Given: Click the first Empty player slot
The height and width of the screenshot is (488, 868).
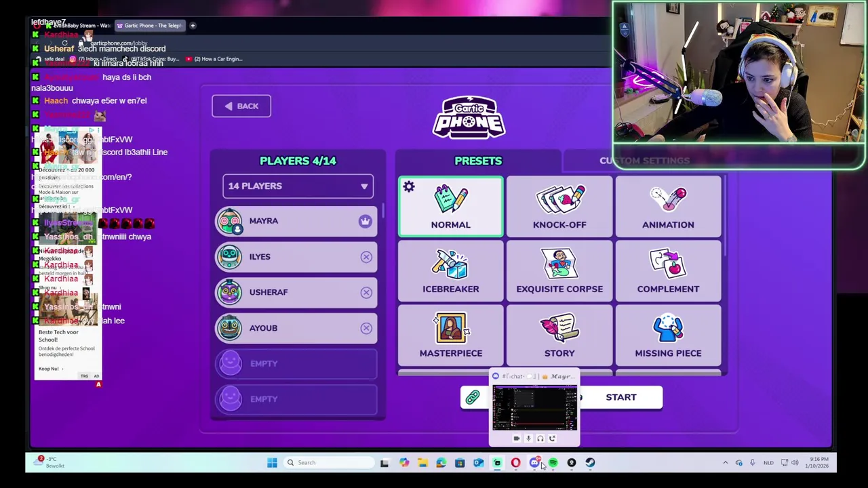Looking at the screenshot, I should [x=296, y=364].
